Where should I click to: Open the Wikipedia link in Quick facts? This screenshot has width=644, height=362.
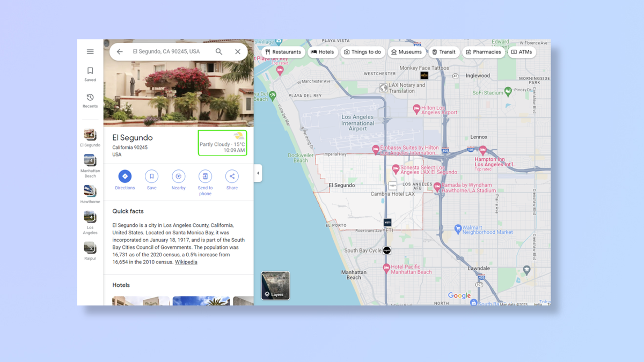186,262
